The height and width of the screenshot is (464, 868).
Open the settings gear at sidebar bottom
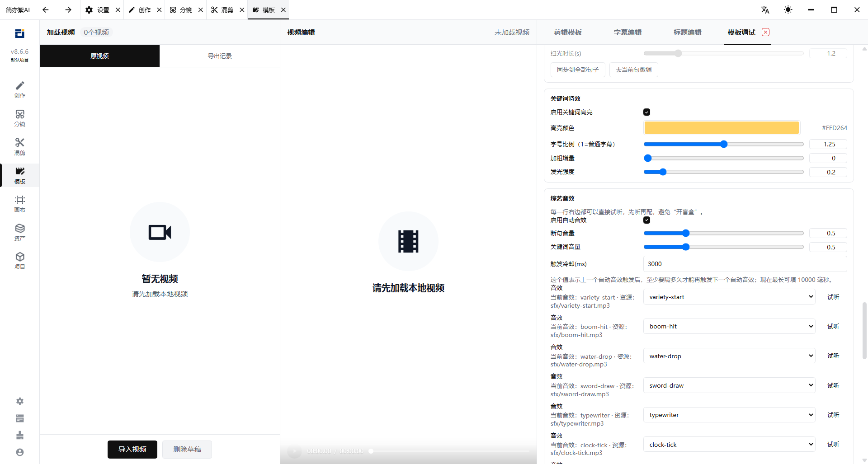[20, 401]
